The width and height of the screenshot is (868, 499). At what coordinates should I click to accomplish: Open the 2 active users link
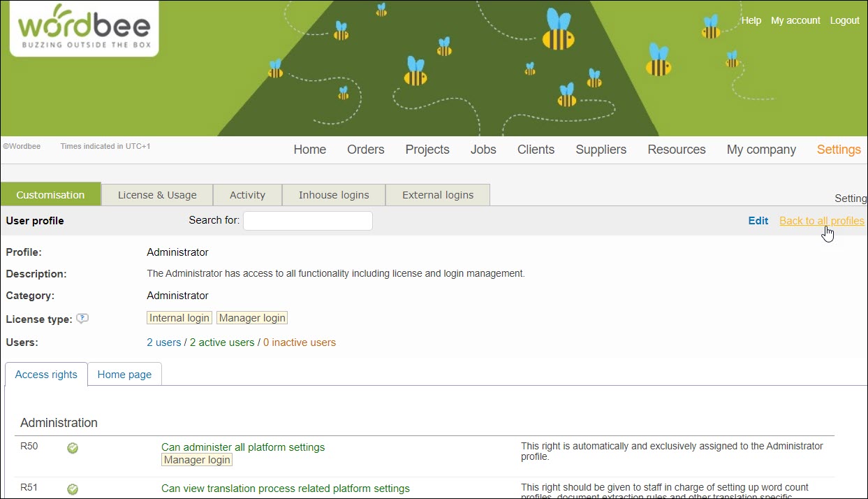point(222,342)
